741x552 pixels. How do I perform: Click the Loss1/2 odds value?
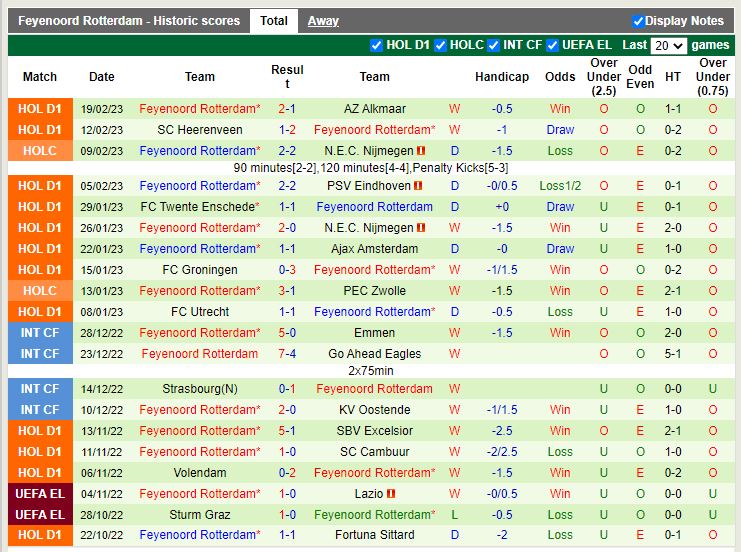pyautogui.click(x=560, y=186)
